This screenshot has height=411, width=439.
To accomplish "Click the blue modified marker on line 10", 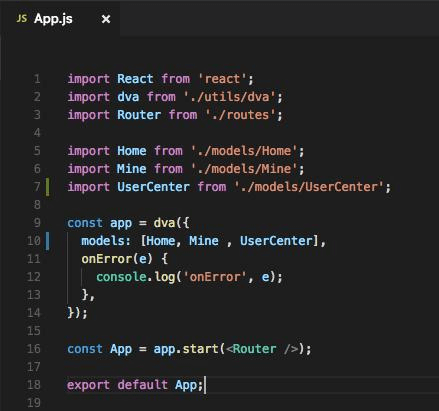I will [x=48, y=241].
